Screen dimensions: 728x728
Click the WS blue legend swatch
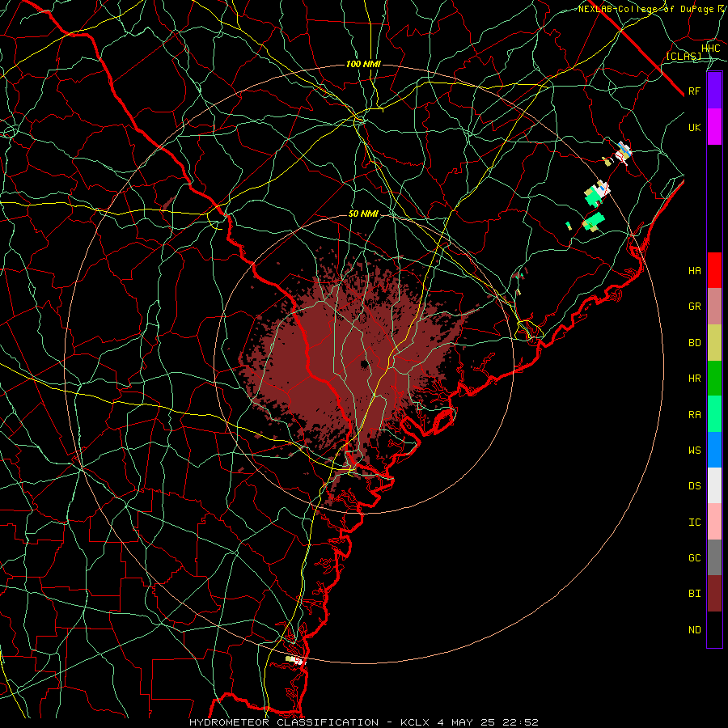tap(714, 450)
